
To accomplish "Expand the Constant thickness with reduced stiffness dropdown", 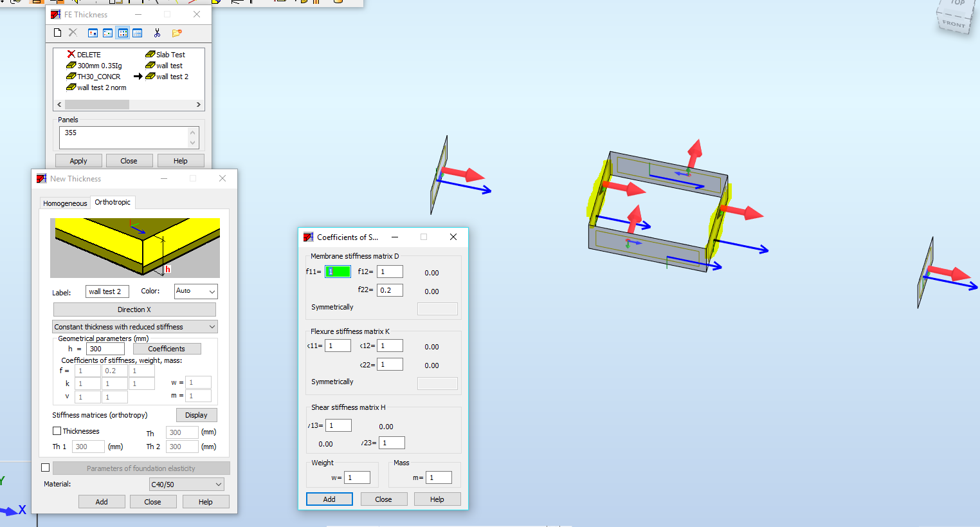I will tap(134, 326).
